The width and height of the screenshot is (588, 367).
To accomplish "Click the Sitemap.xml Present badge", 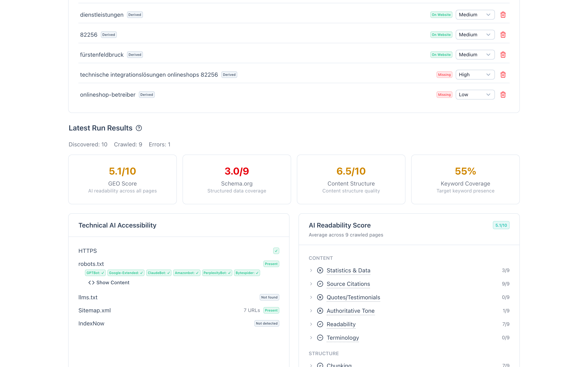I will pyautogui.click(x=271, y=311).
